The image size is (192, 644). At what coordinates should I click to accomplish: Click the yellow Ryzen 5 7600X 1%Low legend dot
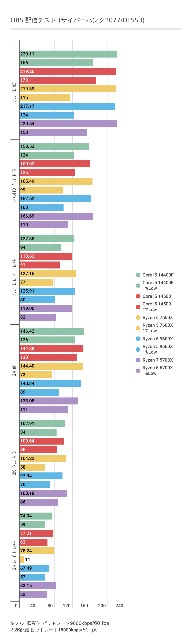(x=138, y=328)
